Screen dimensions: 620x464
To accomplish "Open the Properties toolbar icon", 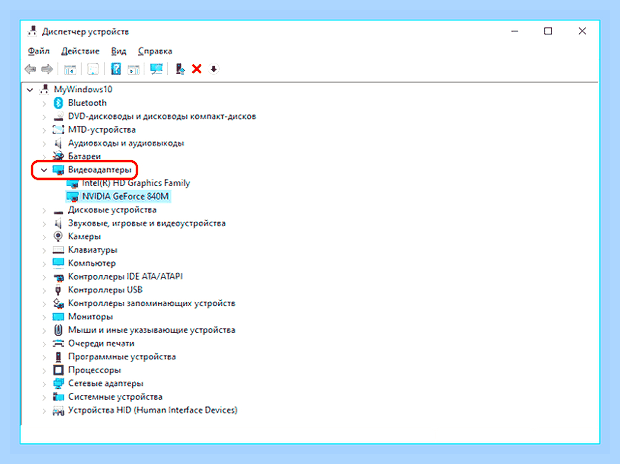I will [x=93, y=69].
